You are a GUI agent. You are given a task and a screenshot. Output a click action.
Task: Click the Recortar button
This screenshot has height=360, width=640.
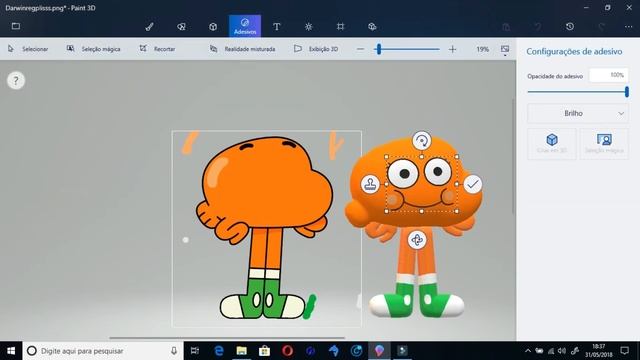click(x=157, y=49)
